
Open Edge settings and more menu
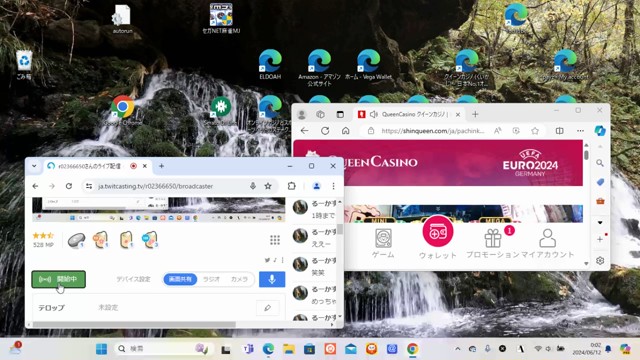click(580, 131)
